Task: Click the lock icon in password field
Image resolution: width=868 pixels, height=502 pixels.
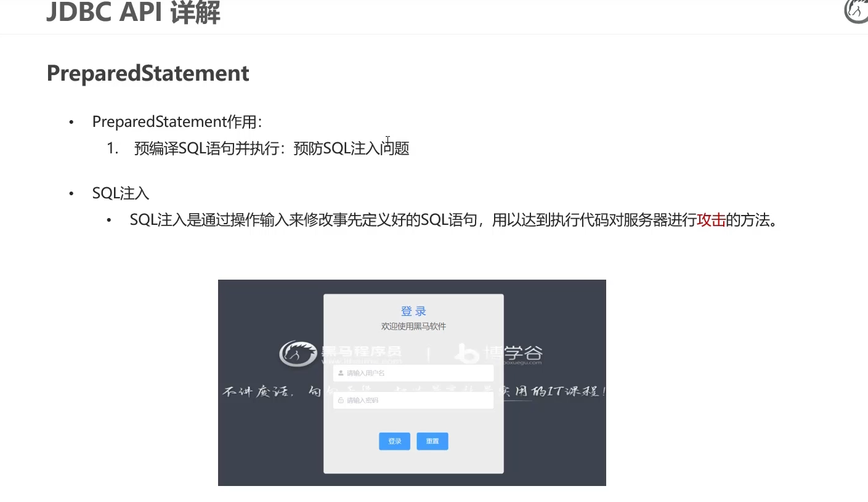Action: [341, 400]
